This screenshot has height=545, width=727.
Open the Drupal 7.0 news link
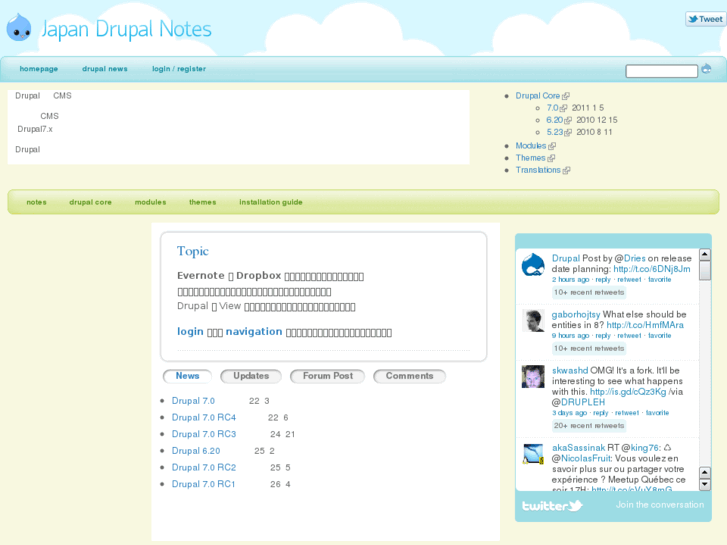[x=193, y=401]
